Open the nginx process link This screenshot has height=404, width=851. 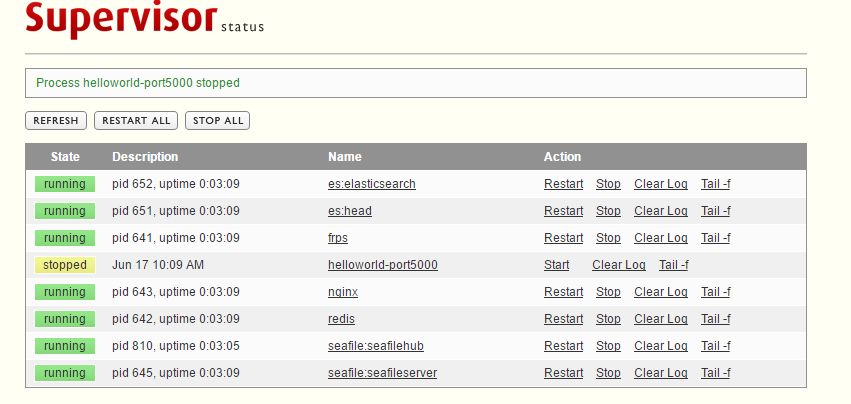tap(343, 292)
